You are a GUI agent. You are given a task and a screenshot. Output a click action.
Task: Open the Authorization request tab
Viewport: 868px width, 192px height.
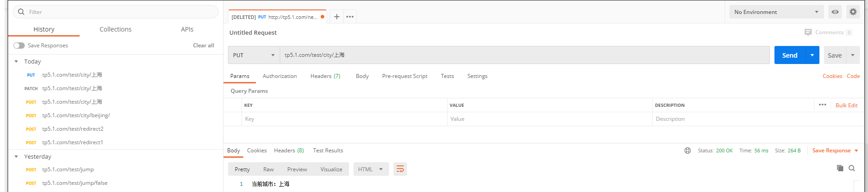(280, 76)
